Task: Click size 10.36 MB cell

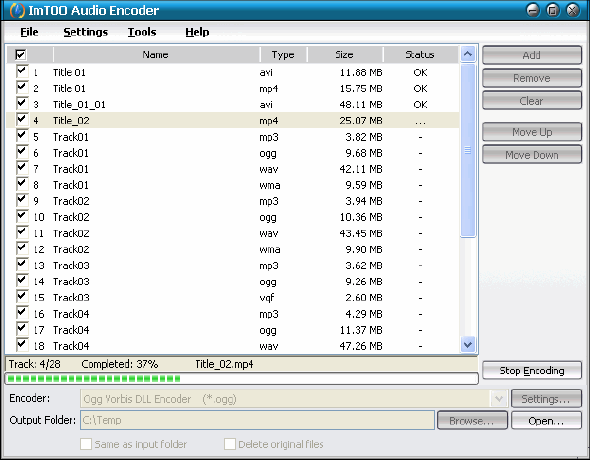Action: pos(361,217)
